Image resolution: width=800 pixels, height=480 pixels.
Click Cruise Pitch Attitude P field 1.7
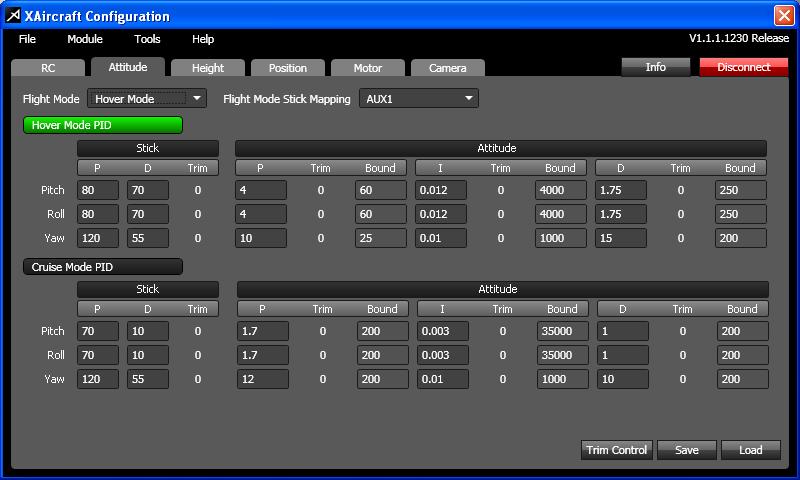coord(263,331)
